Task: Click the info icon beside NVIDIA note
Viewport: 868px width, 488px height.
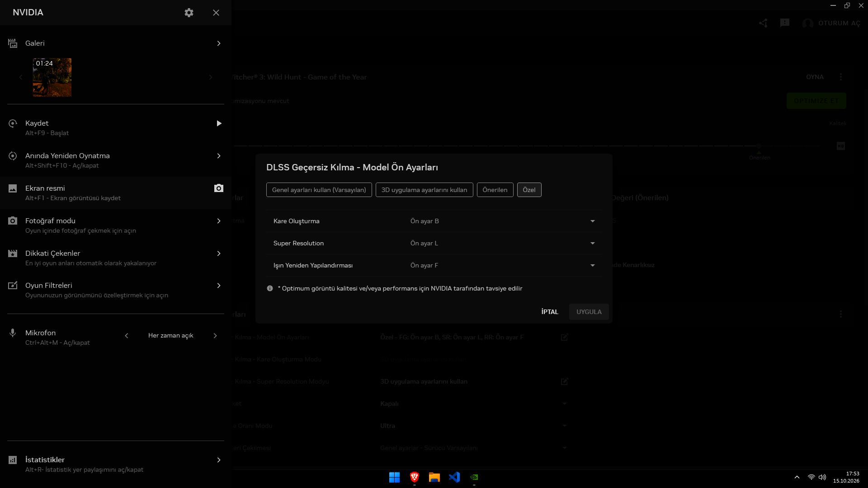Action: coord(270,288)
